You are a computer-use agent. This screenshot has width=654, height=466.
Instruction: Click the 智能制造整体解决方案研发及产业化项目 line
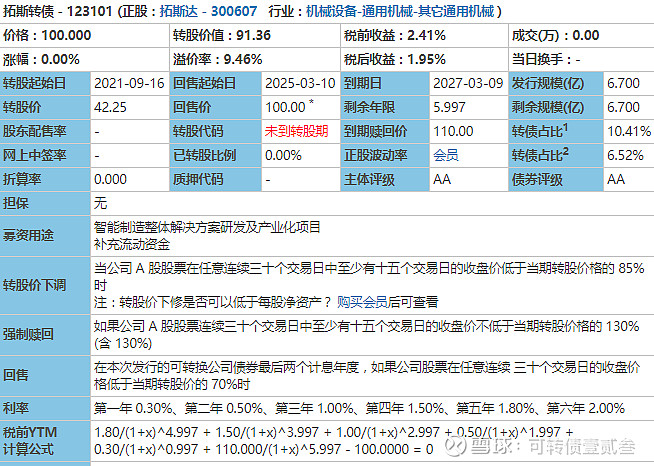point(207,227)
